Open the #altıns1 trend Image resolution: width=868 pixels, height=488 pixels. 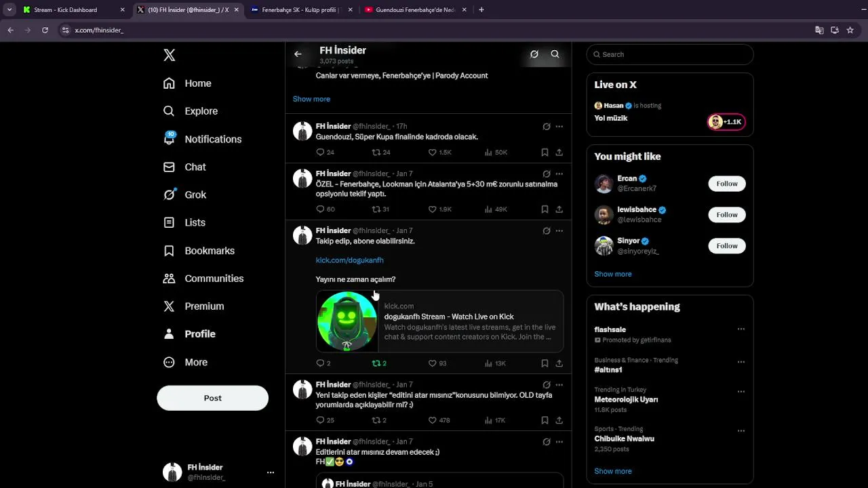[608, 370]
